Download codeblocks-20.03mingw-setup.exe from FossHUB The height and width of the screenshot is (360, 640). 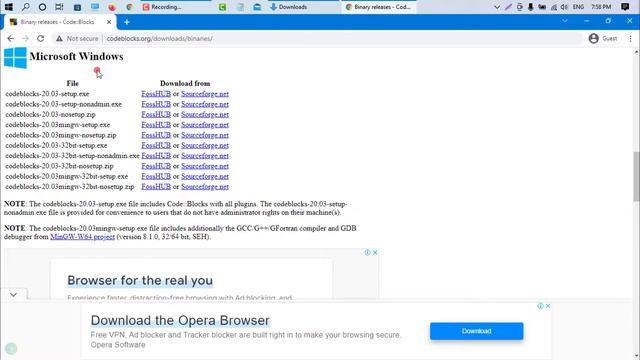[156, 125]
